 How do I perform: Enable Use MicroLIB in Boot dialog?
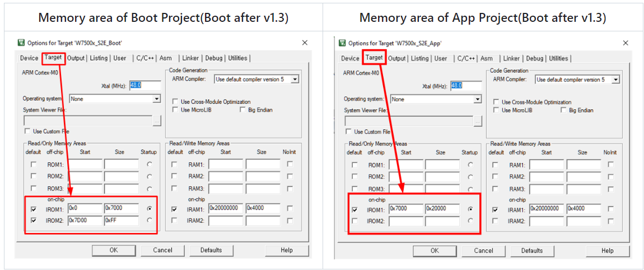tap(175, 110)
